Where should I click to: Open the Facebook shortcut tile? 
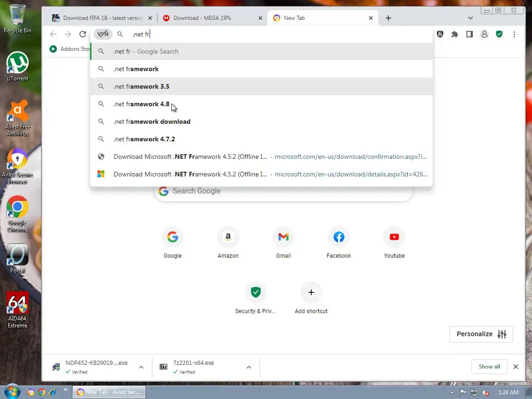339,243
